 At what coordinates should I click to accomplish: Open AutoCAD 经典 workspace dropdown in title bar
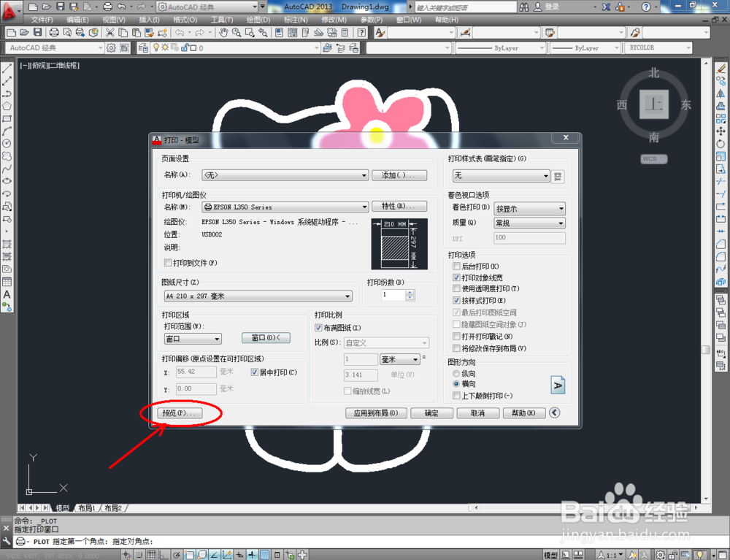(207, 7)
